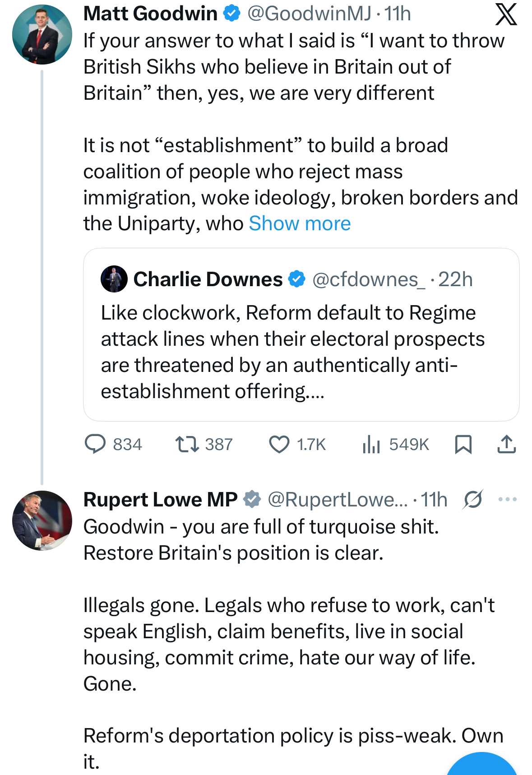
Task: Click the X logo icon
Action: coord(506,14)
